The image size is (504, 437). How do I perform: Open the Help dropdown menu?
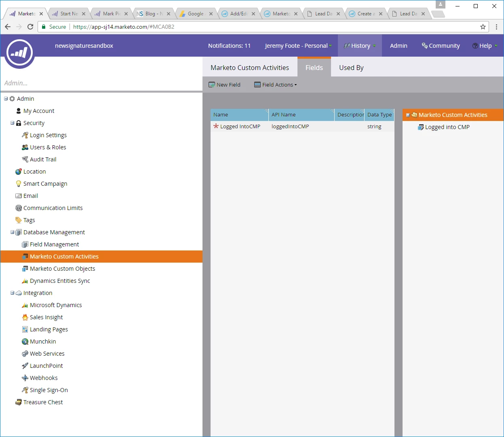point(485,46)
